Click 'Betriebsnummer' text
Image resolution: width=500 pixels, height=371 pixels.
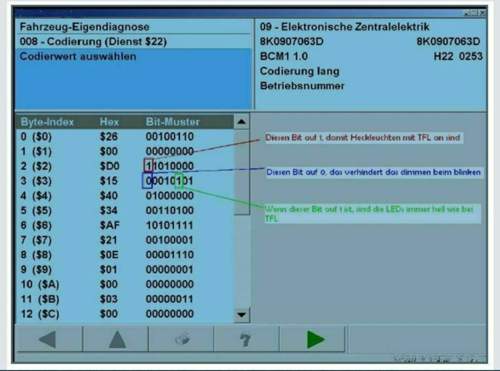[302, 86]
